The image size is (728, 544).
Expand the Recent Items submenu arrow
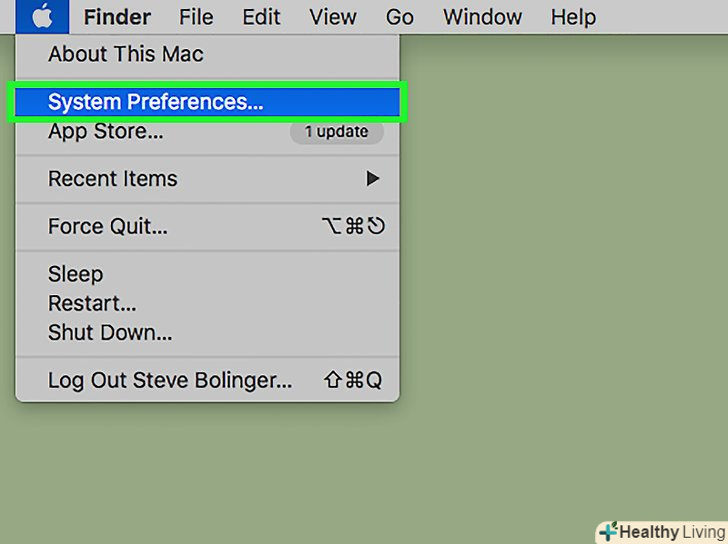coord(373,179)
